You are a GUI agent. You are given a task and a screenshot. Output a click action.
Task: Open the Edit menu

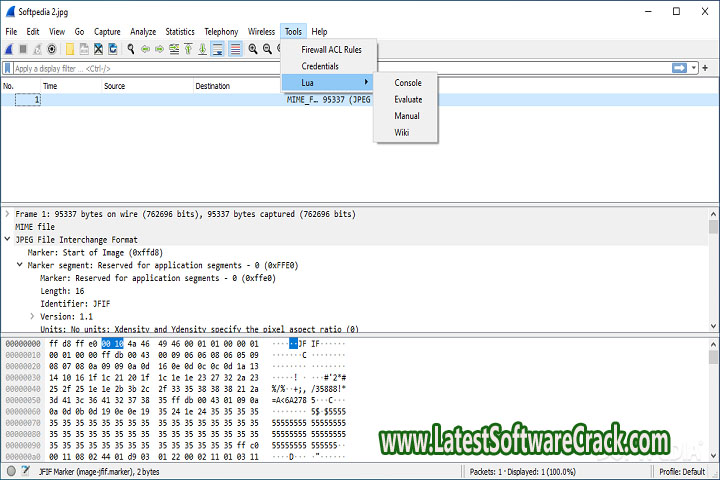coord(33,32)
